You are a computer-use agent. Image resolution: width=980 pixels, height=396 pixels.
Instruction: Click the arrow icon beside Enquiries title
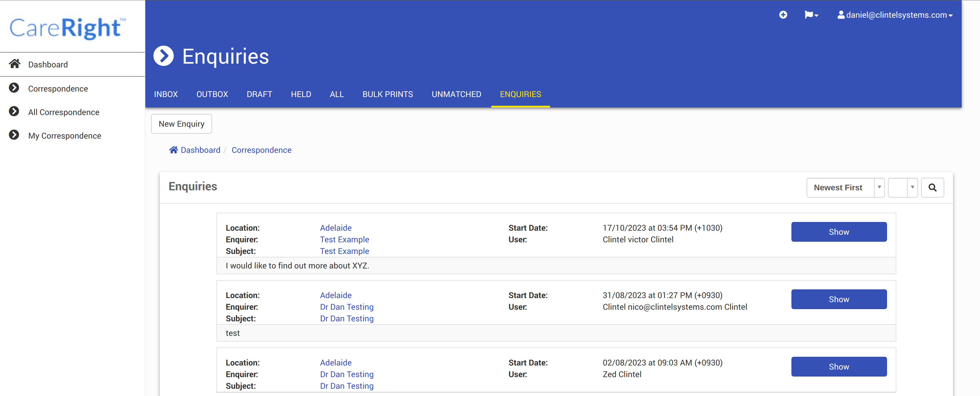164,56
